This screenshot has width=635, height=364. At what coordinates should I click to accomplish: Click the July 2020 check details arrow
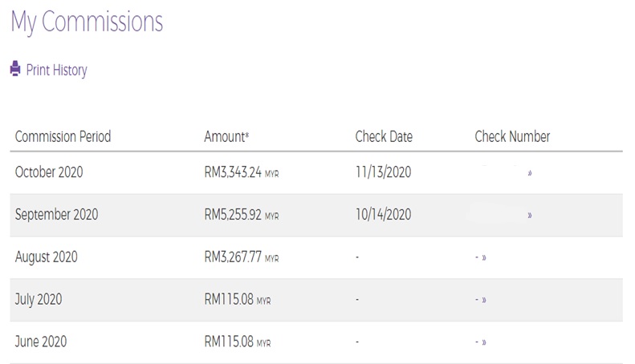tap(483, 300)
